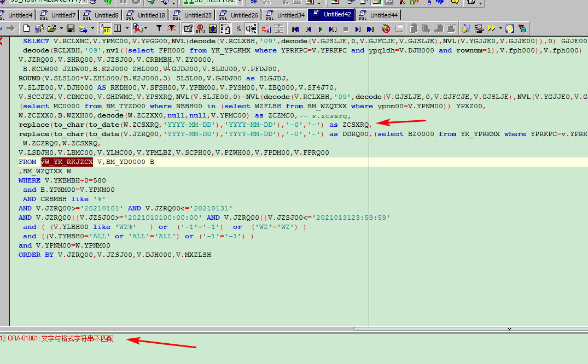Click the FROM keyword in the query
This screenshot has height=364, width=588.
click(27, 162)
